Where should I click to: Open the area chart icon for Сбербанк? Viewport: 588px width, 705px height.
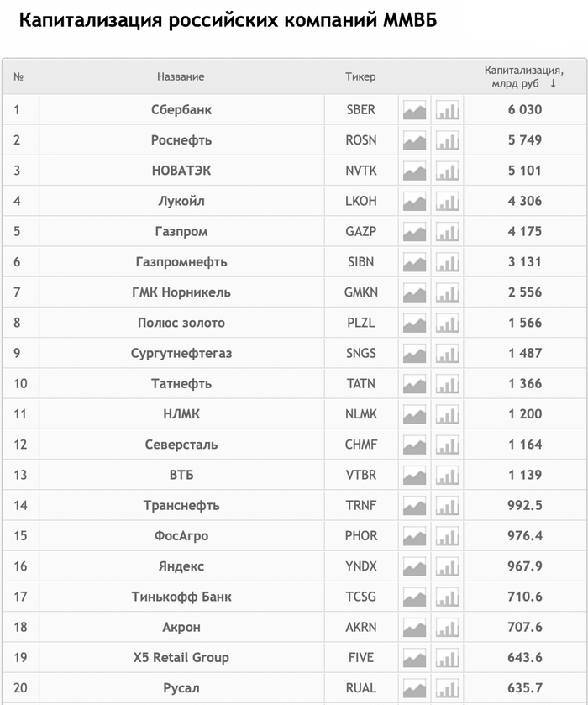click(x=414, y=110)
